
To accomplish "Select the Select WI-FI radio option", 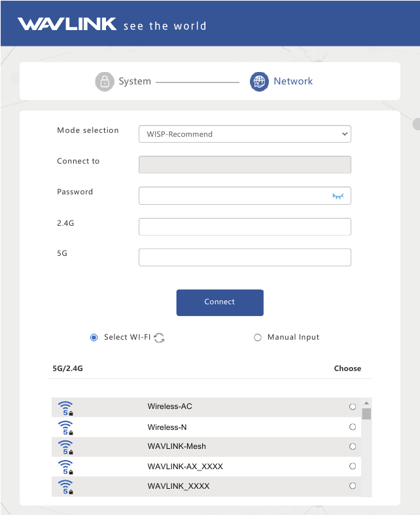I will pos(94,338).
